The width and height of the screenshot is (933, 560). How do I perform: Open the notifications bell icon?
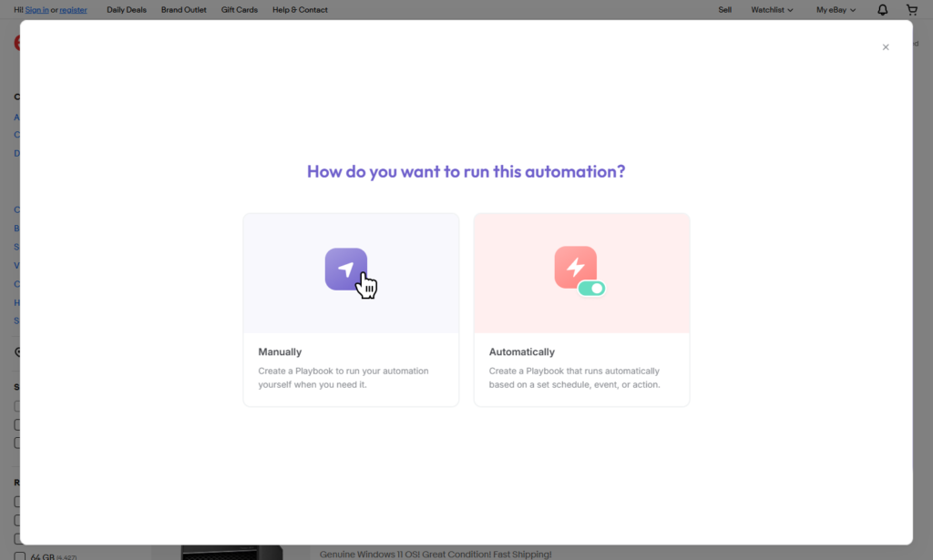[882, 10]
